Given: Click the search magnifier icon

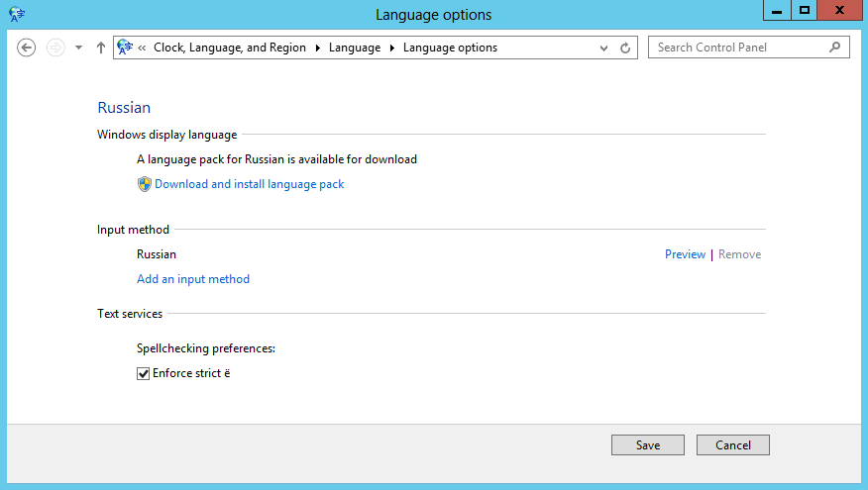Looking at the screenshot, I should pos(835,47).
